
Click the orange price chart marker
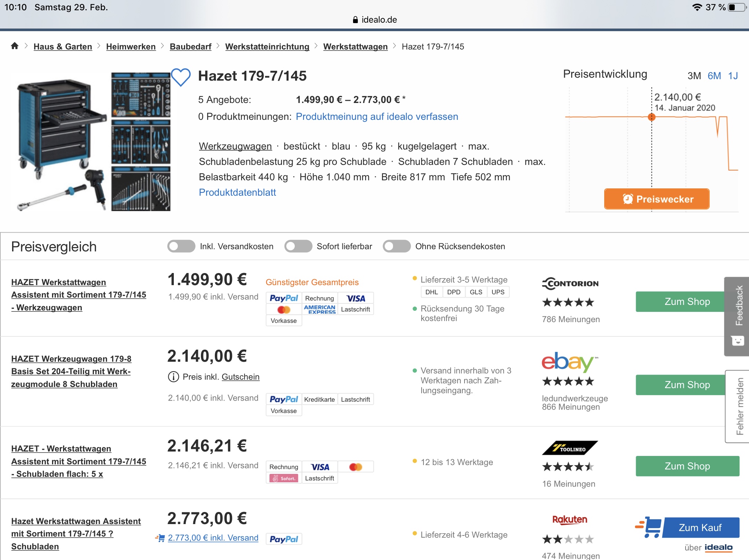click(x=651, y=117)
